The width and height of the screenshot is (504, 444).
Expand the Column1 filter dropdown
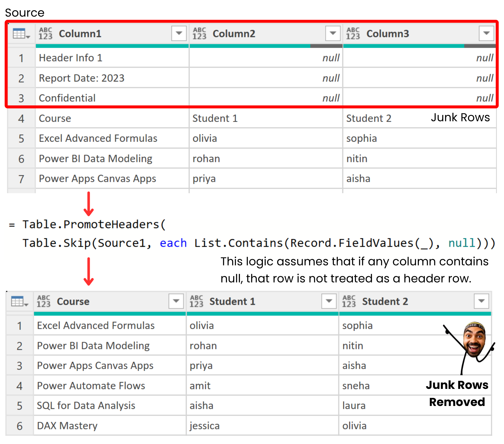pos(179,33)
